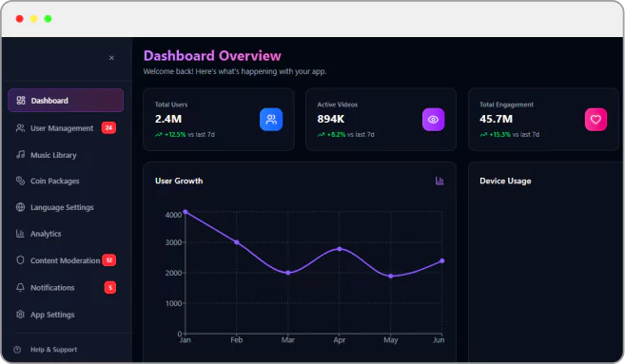Screen dimensions: 625x364
Task: Click the Jun data point on chart
Action: click(442, 260)
